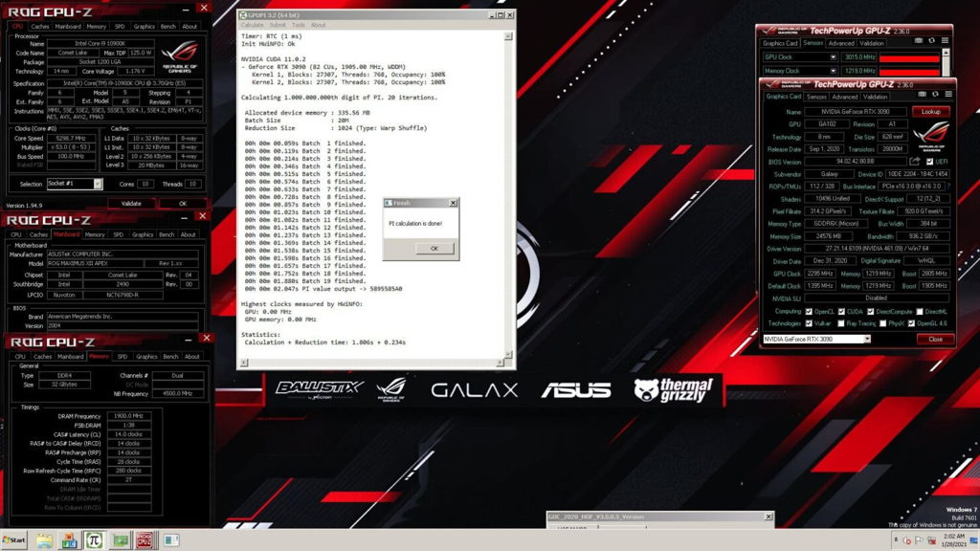Screen dimensions: 980x551
Task: Open the Start menu
Action: tap(14, 540)
